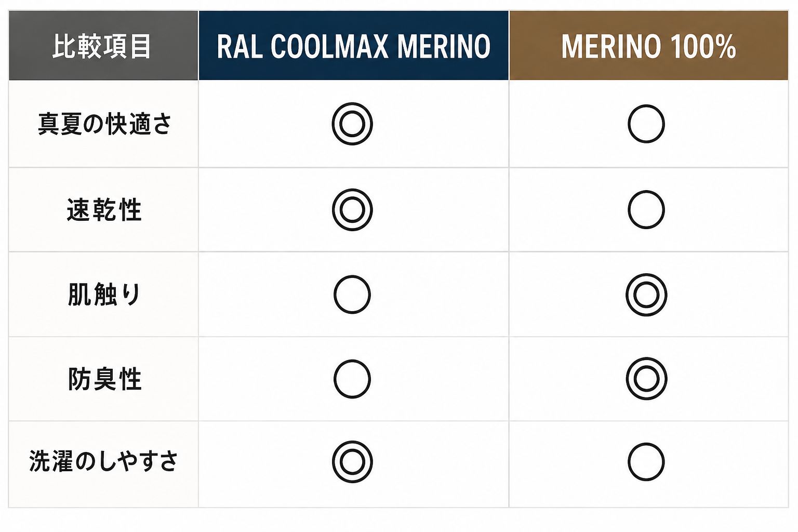This screenshot has width=798, height=532.
Task: Click double circle for 肌触り under MERINO 100%
Action: coord(646,295)
